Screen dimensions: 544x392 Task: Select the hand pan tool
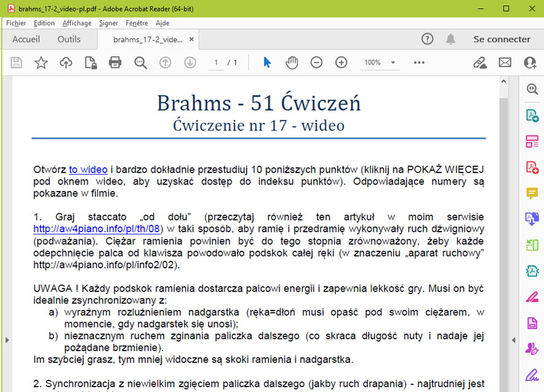[x=292, y=63]
